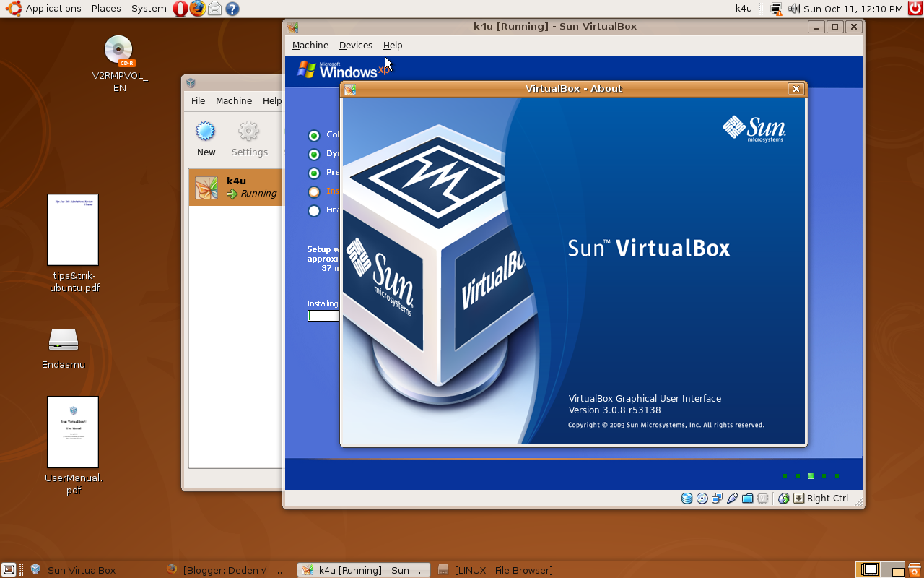Switch to the first workspace in switcher
The width and height of the screenshot is (924, 578).
pyautogui.click(x=868, y=570)
